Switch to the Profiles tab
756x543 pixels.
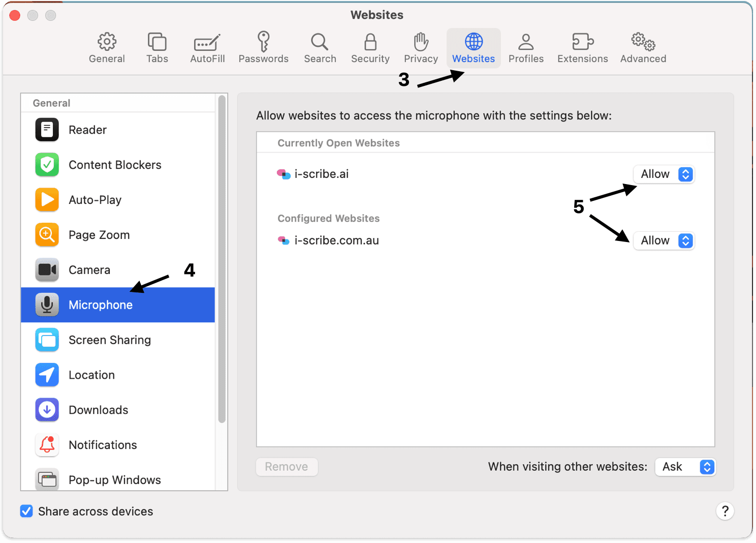pos(526,48)
